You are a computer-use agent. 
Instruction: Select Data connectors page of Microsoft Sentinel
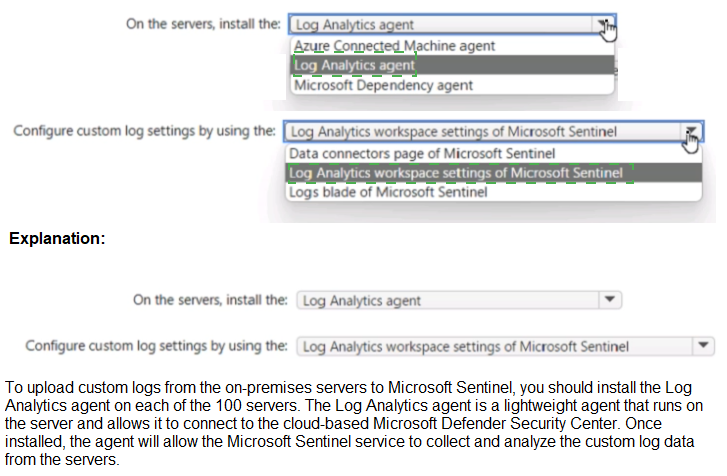pos(421,154)
